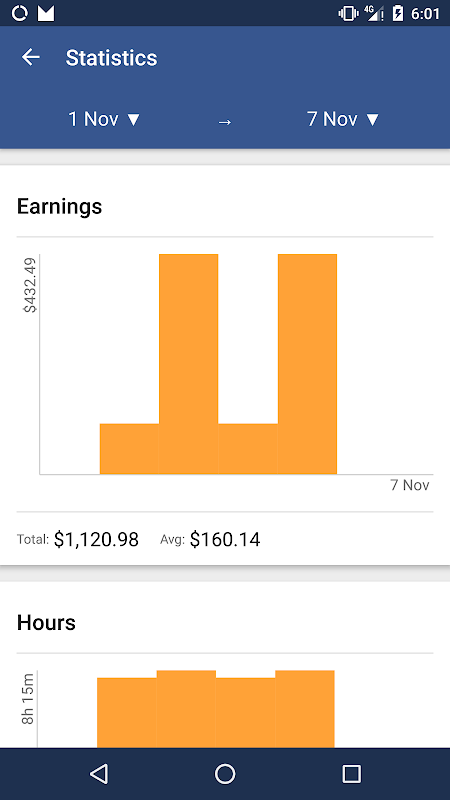450x800 pixels.
Task: Tap the Hours section heading
Action: pos(46,623)
